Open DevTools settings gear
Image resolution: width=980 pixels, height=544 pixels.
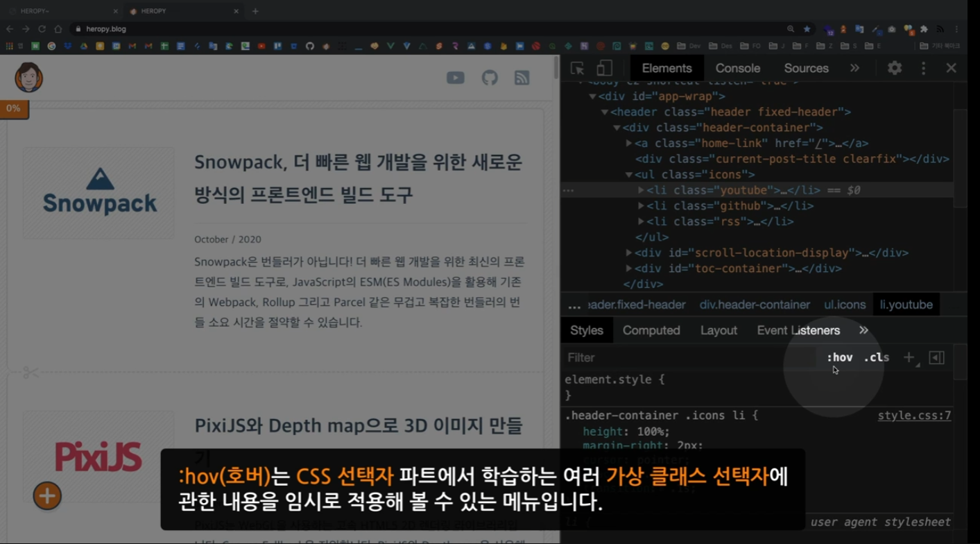tap(895, 68)
